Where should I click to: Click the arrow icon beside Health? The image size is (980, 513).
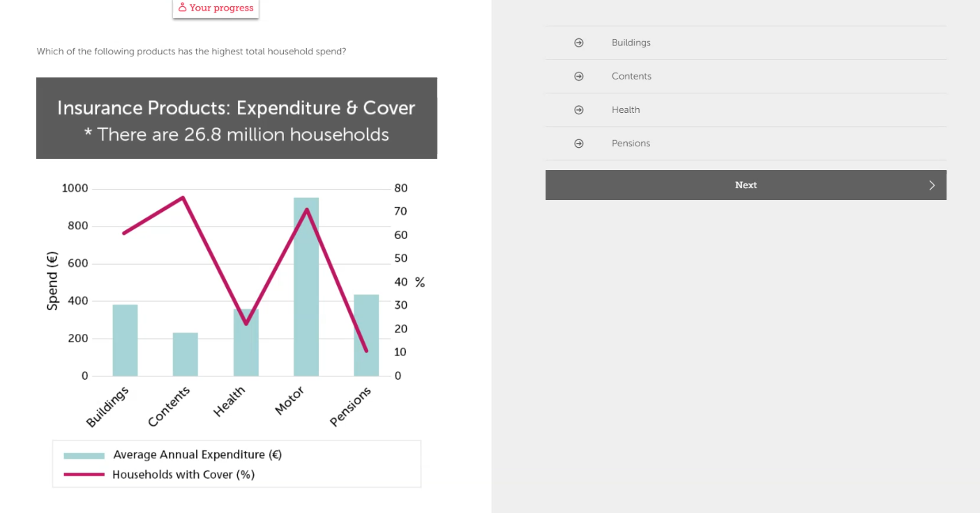pyautogui.click(x=578, y=109)
